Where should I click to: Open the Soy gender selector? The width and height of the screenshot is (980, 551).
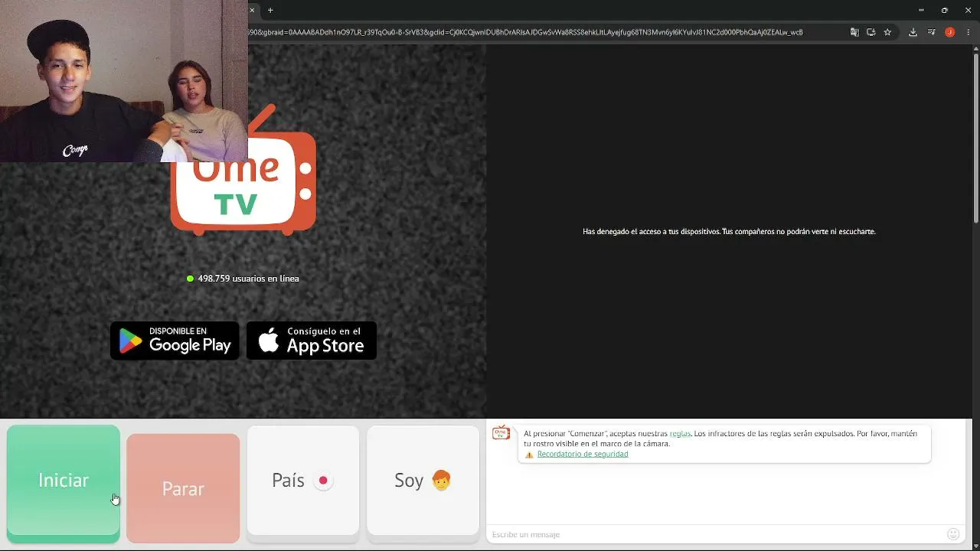pos(423,481)
